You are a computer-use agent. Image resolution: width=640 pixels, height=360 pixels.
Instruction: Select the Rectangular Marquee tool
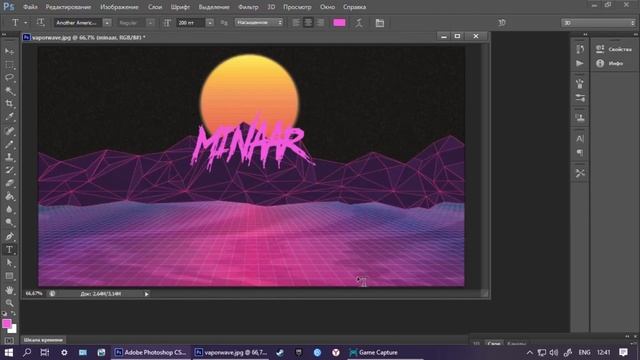coord(9,64)
